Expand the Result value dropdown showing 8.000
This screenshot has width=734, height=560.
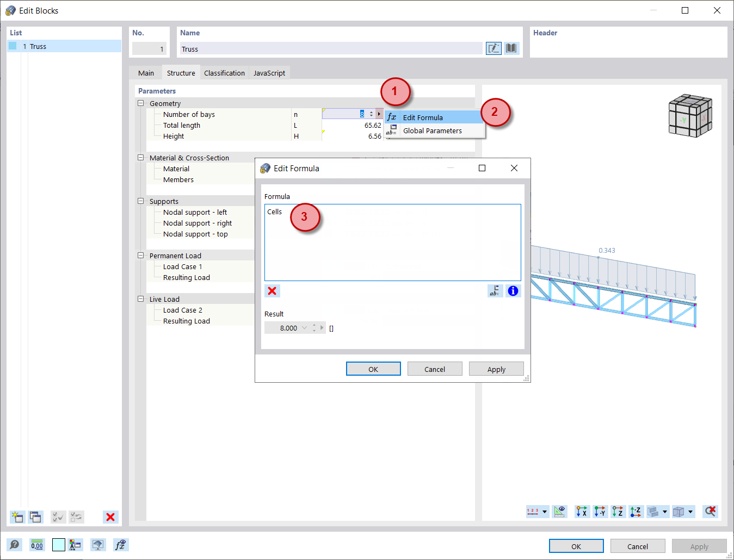(x=304, y=327)
